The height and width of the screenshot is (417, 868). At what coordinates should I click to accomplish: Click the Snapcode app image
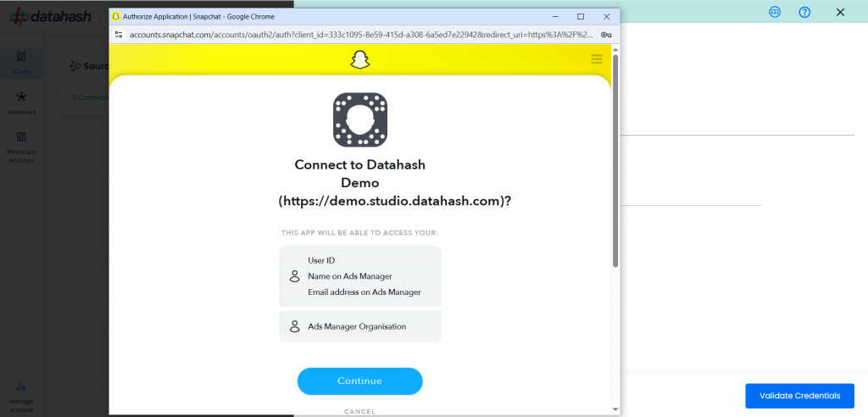359,120
